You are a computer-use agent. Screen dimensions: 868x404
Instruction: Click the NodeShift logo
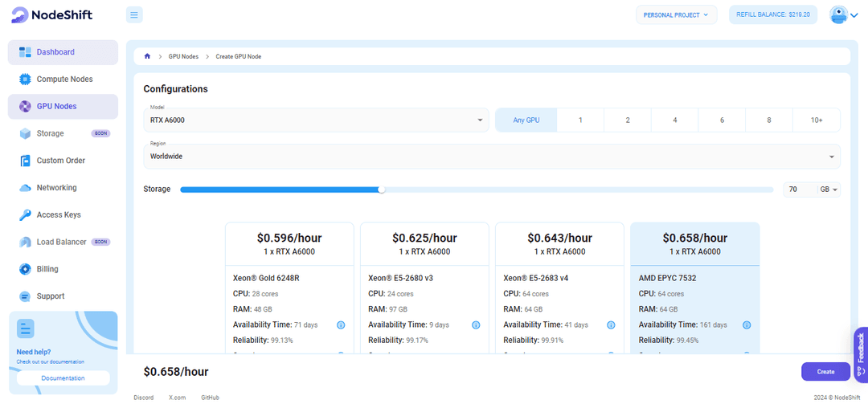tap(51, 15)
